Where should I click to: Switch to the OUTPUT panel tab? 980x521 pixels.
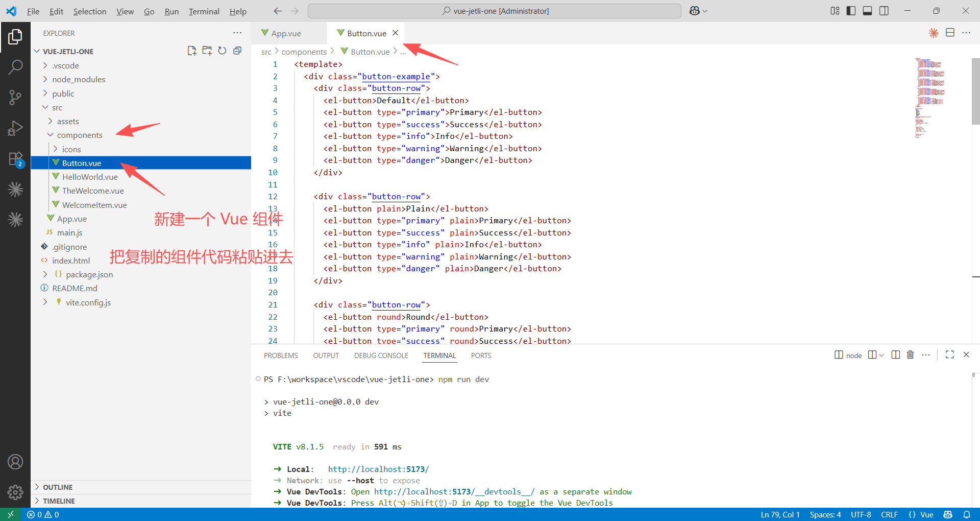click(326, 356)
